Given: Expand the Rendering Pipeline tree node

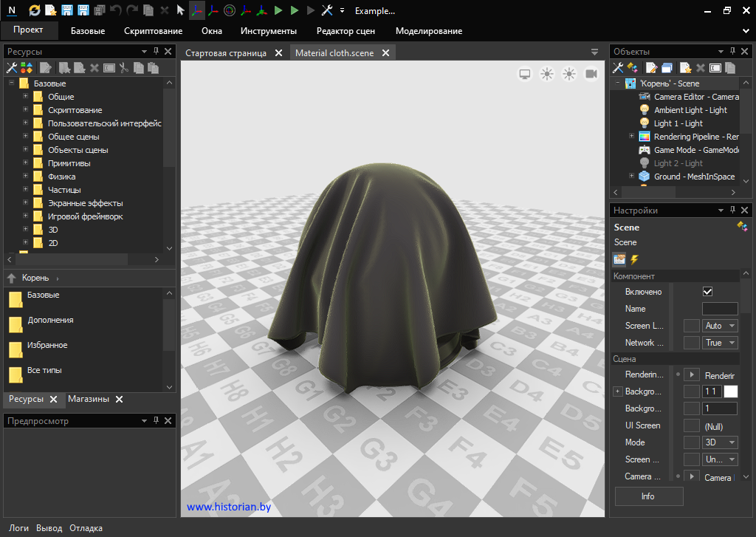Looking at the screenshot, I should (x=631, y=137).
